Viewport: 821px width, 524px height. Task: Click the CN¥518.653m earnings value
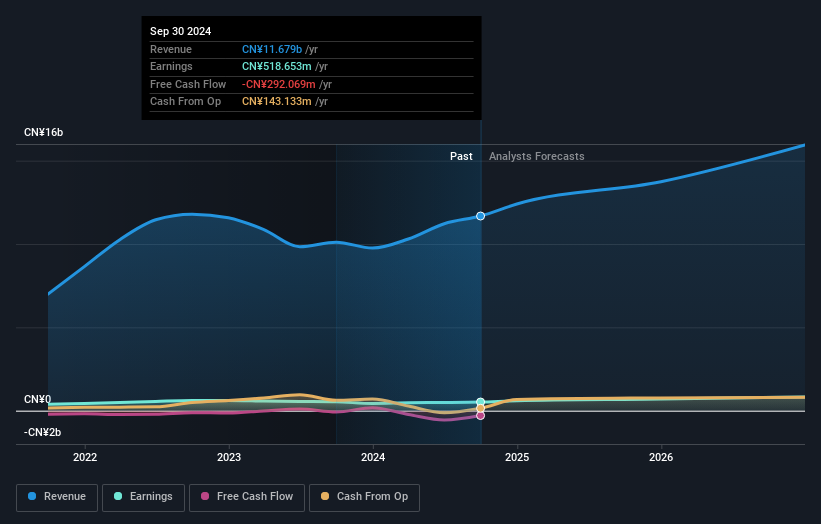click(276, 66)
